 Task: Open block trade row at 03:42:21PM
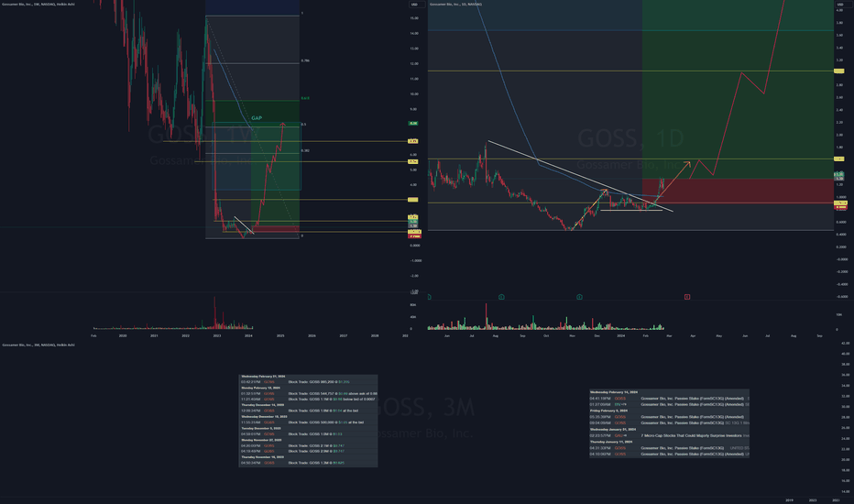tap(308, 382)
